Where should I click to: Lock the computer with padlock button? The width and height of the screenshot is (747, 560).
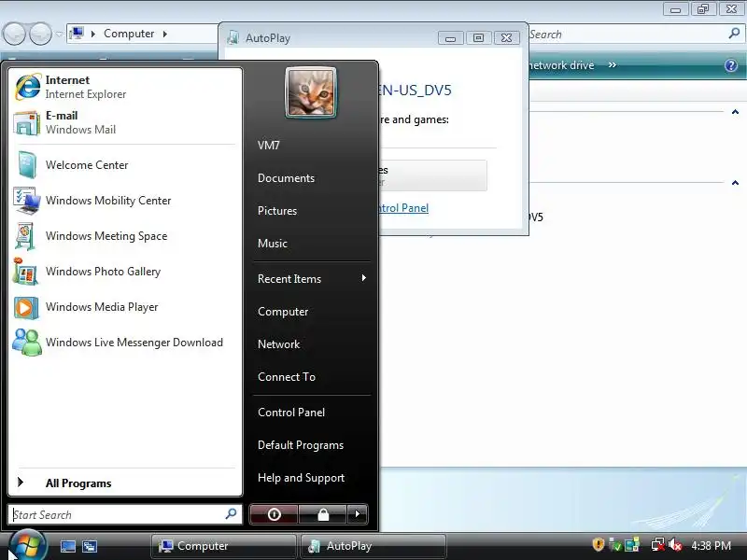(x=323, y=514)
